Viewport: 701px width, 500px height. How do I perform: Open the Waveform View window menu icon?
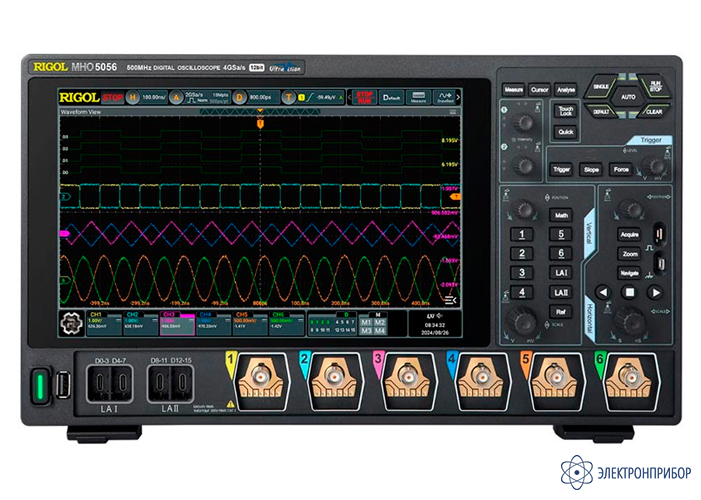click(x=453, y=112)
